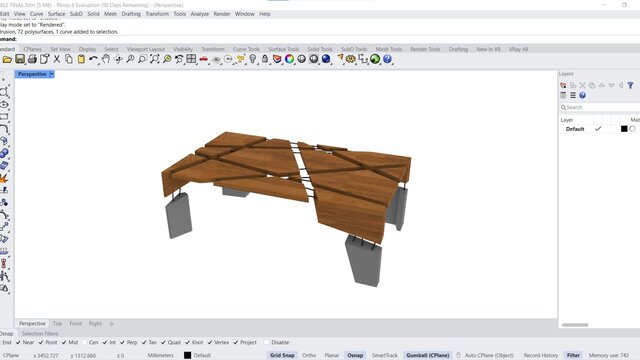Click the Default layer black color swatch

624,129
